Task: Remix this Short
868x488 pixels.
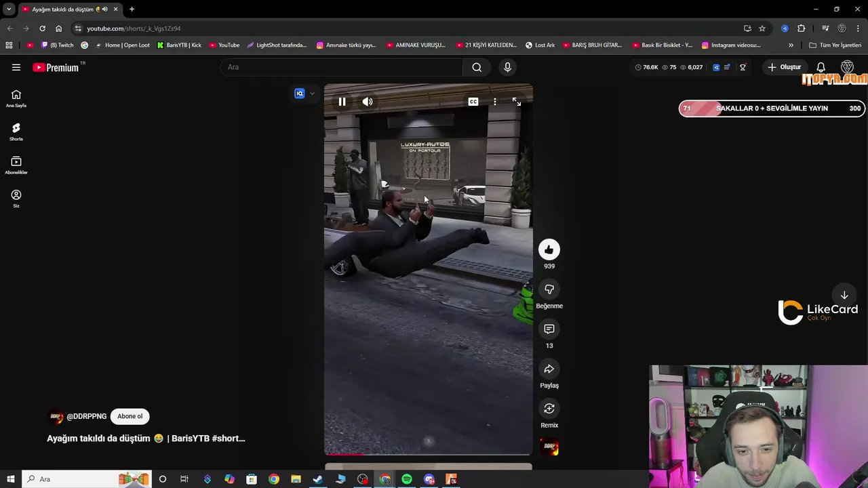Action: pyautogui.click(x=549, y=409)
